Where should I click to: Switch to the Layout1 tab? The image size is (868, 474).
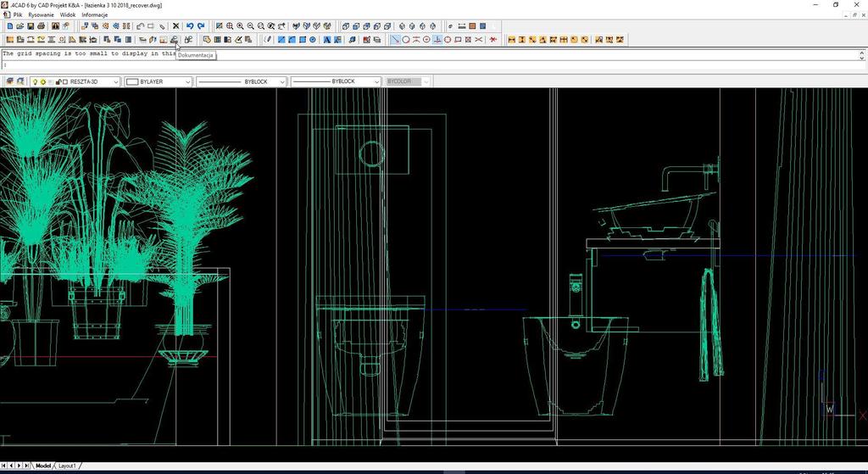coord(67,466)
